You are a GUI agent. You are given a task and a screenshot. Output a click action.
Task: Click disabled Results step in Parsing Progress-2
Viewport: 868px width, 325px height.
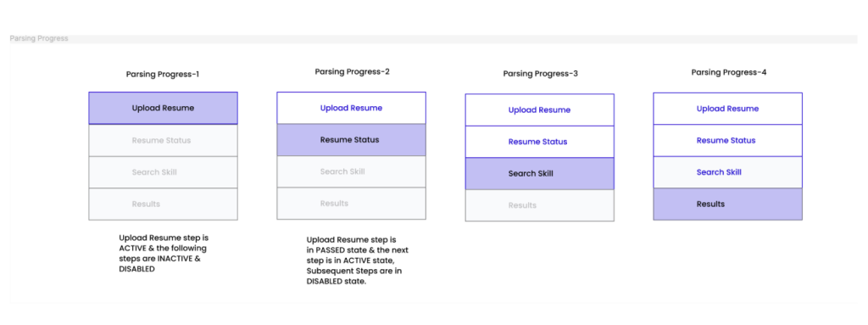351,204
